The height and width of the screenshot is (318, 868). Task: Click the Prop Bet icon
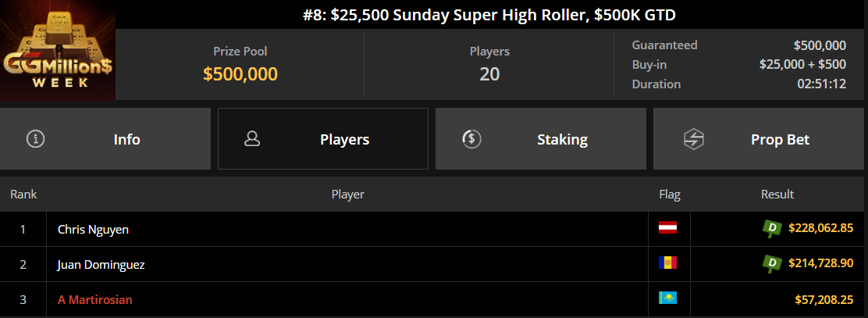coord(694,139)
